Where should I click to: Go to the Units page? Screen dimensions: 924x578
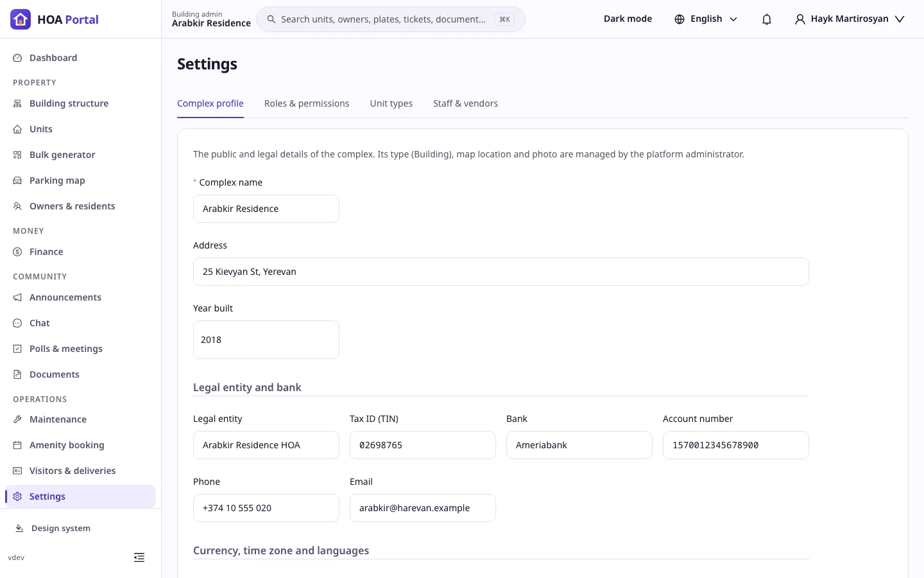(80, 129)
